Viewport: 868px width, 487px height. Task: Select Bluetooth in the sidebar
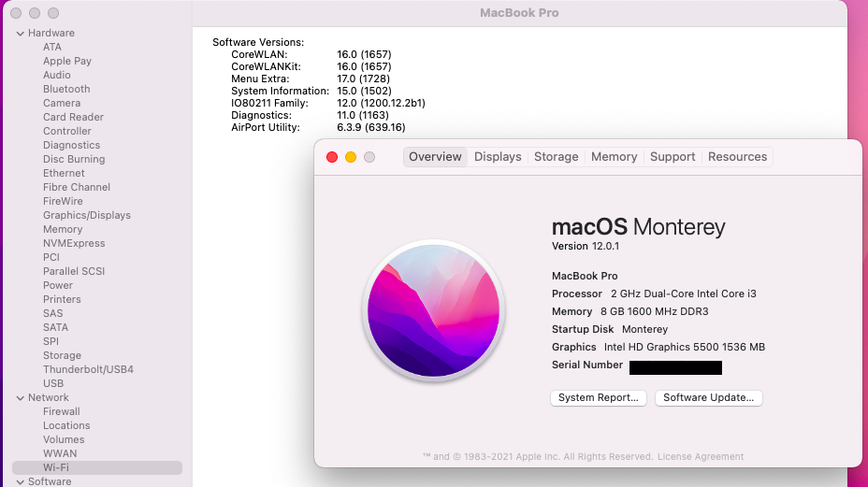point(66,89)
